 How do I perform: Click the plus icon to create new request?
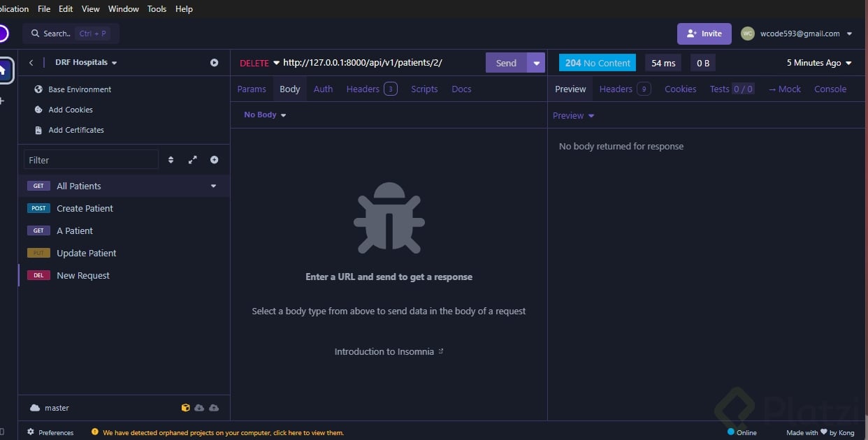(215, 160)
